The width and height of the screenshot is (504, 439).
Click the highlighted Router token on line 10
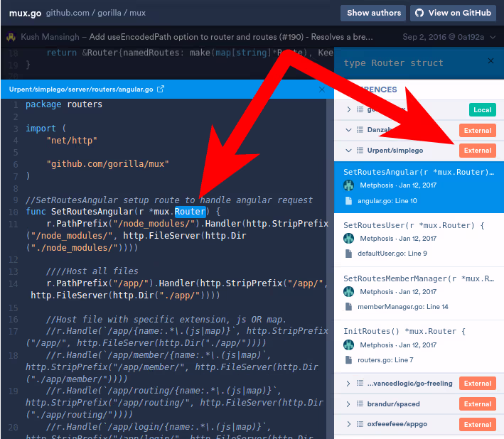pos(190,212)
